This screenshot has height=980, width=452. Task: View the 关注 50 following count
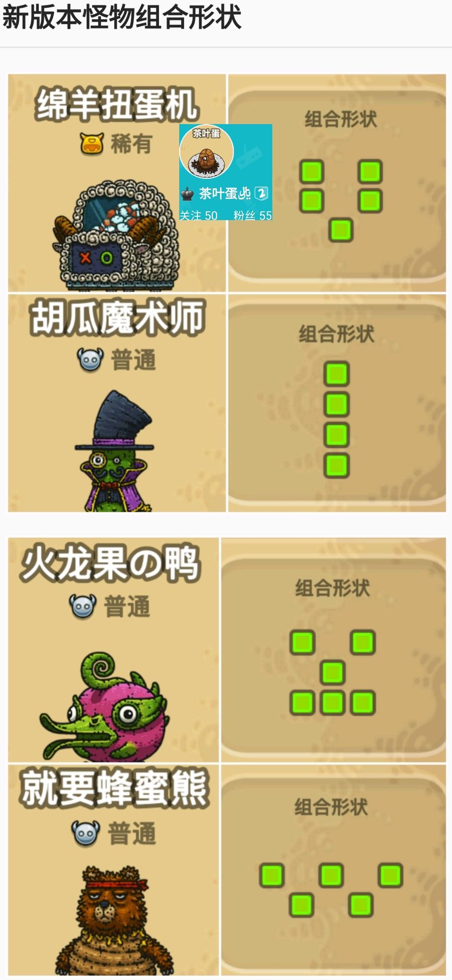[x=198, y=215]
